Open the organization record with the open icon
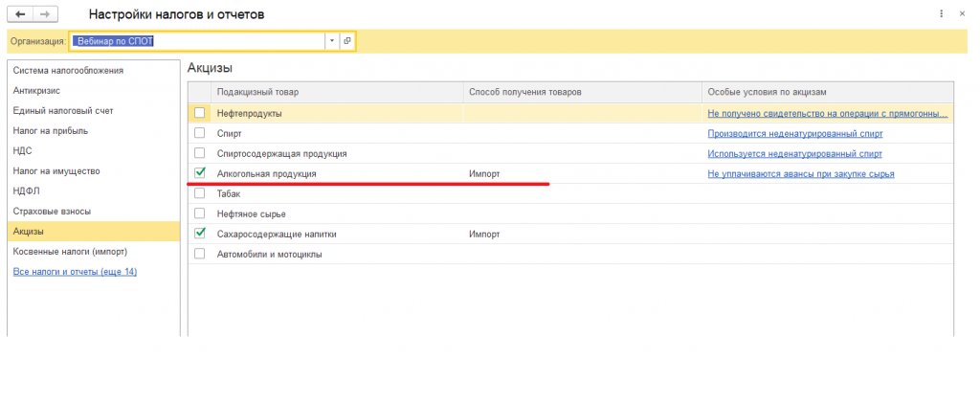980x403 pixels. click(347, 41)
